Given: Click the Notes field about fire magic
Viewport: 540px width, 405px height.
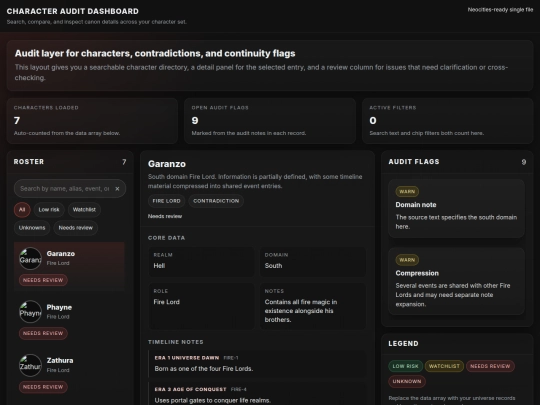Looking at the screenshot, I should 313,306.
